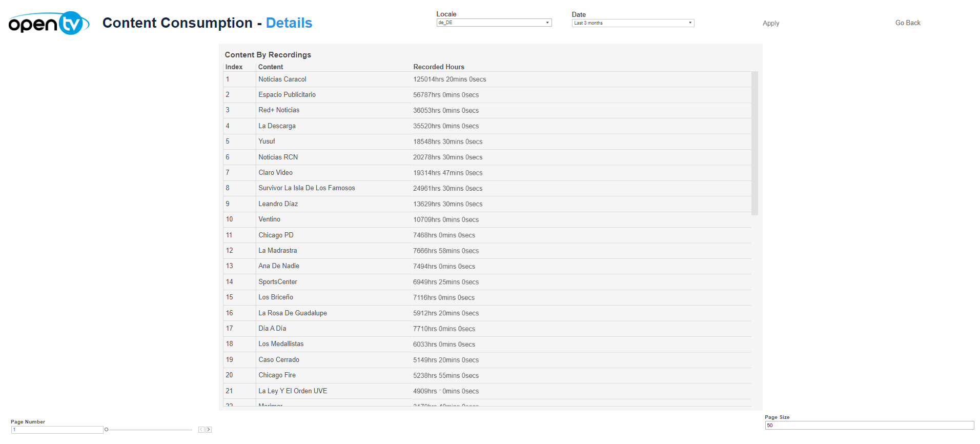Focus the Page Number input field
Screen dimensions: 980x444
tap(57, 430)
